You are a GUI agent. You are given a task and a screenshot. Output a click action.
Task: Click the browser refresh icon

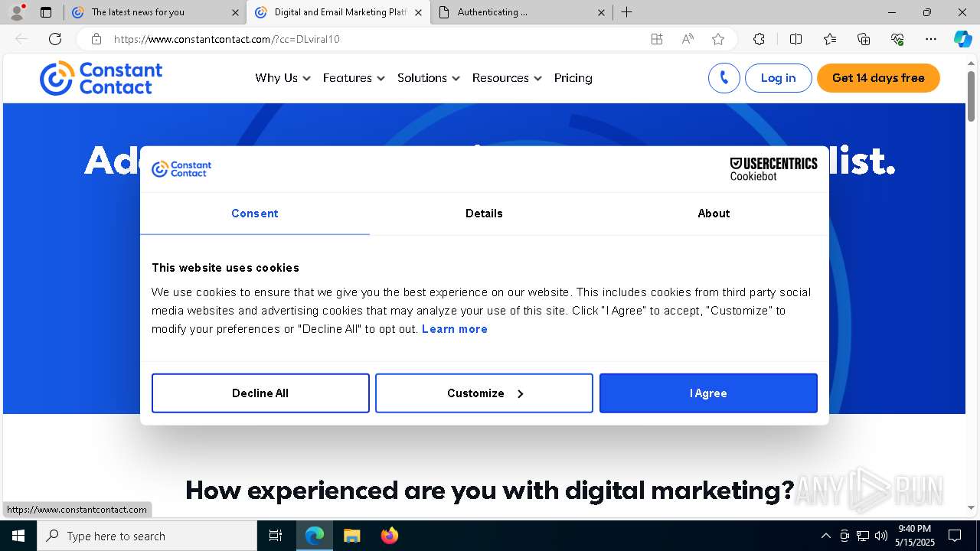click(55, 39)
